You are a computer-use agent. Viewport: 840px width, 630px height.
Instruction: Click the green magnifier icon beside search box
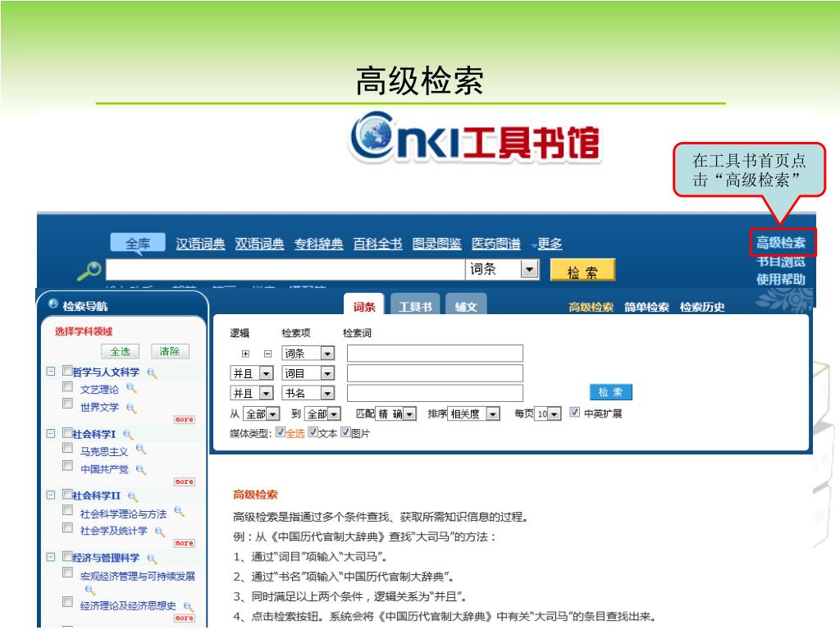[x=89, y=271]
